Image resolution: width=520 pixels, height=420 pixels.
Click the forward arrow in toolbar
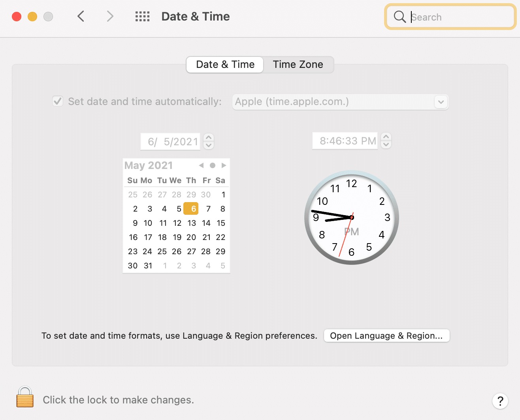[x=110, y=17]
